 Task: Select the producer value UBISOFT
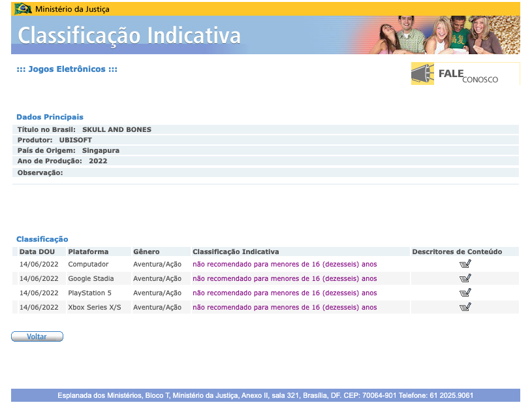coord(75,140)
